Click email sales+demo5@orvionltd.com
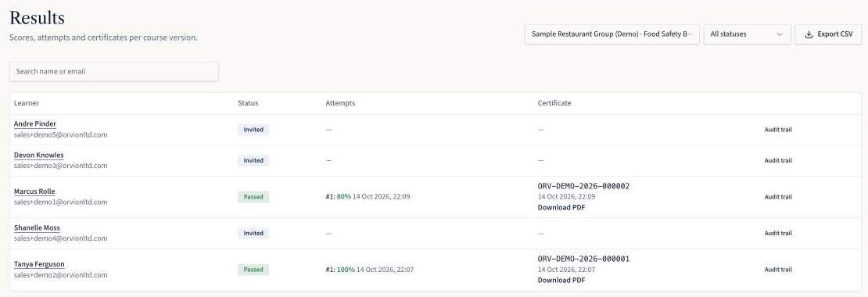868x297 pixels. click(61, 135)
